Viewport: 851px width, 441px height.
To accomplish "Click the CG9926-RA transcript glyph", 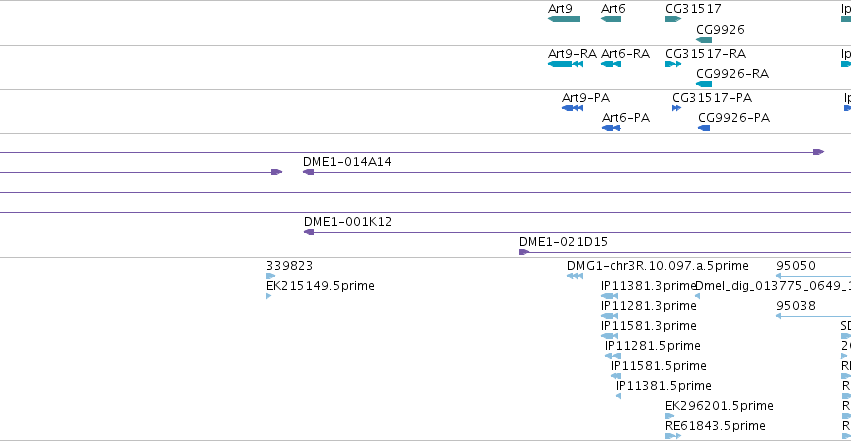I will coord(704,84).
